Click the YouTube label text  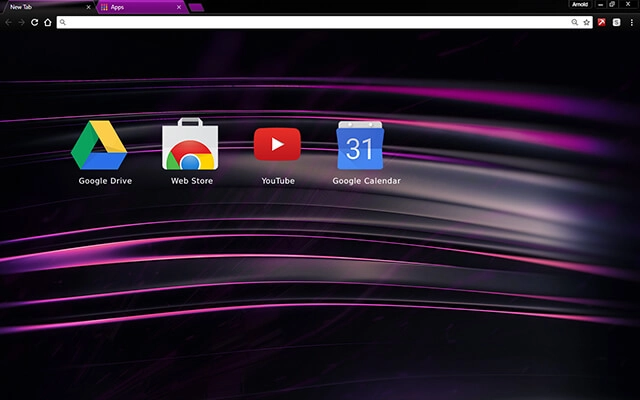click(278, 181)
